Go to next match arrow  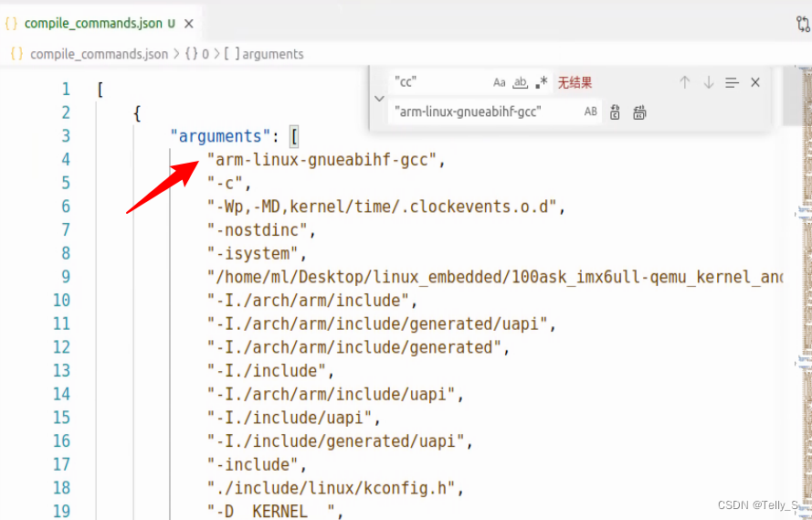pyautogui.click(x=709, y=82)
